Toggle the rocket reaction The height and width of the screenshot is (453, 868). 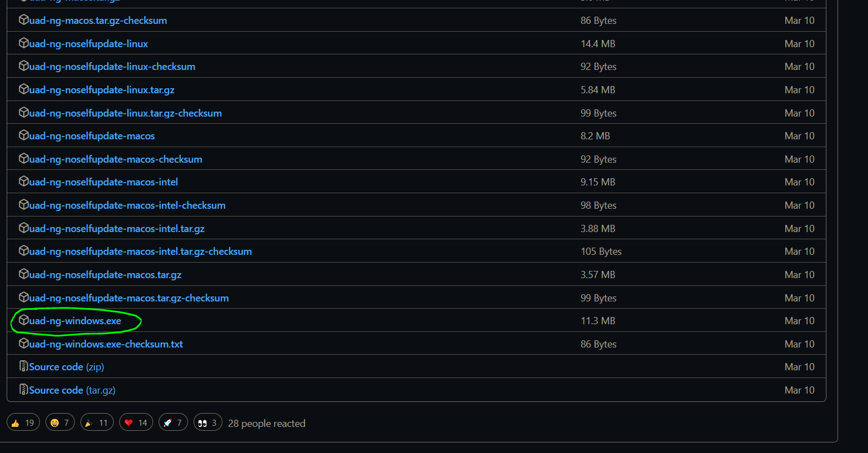(173, 423)
